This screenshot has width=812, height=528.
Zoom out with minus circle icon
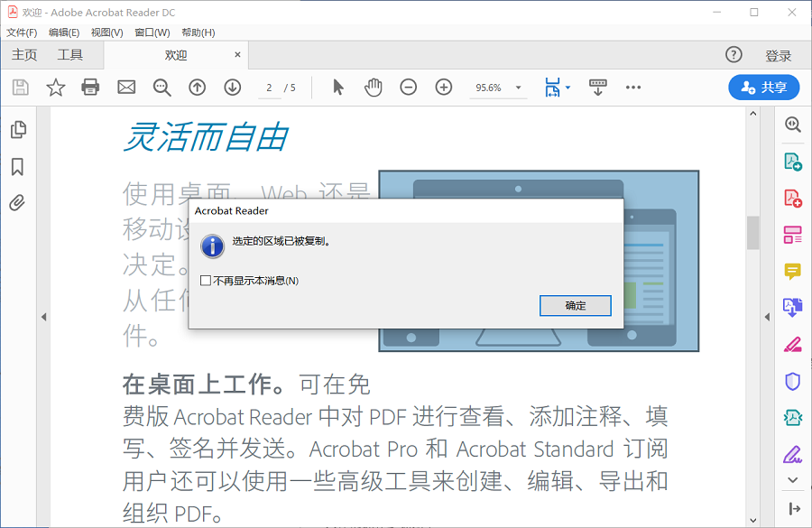[x=408, y=87]
